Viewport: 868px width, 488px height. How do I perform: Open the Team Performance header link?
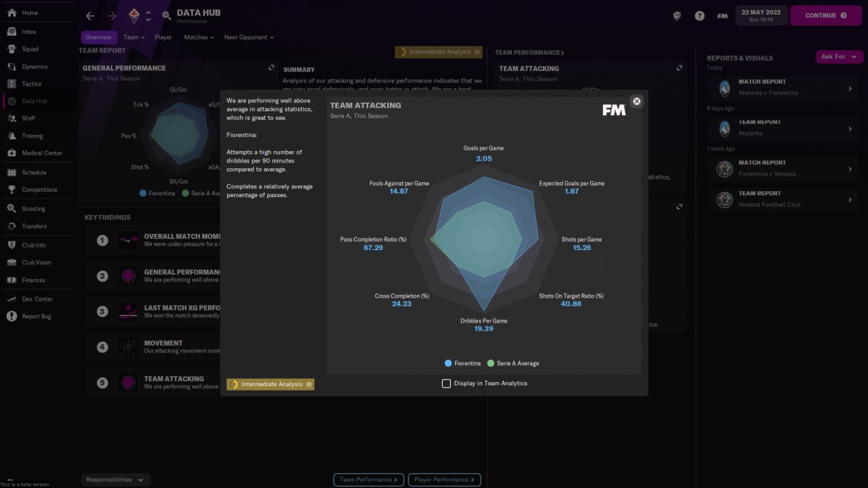click(x=530, y=52)
